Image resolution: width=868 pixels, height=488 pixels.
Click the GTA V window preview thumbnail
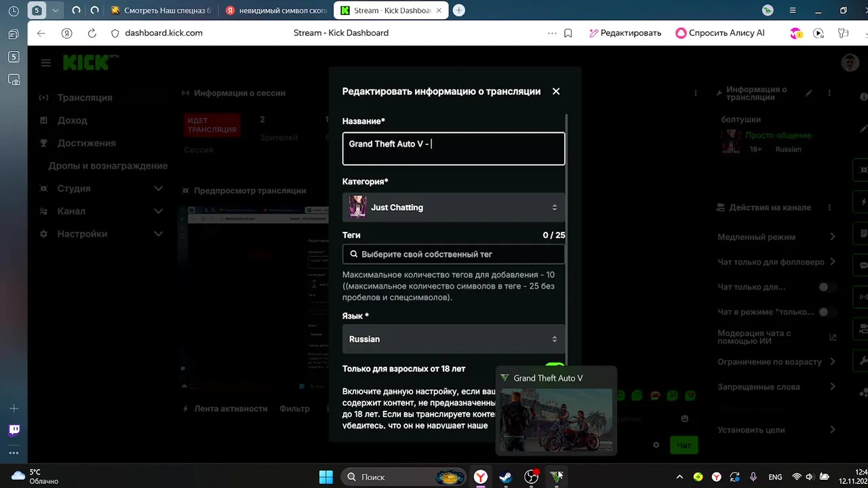coord(556,420)
